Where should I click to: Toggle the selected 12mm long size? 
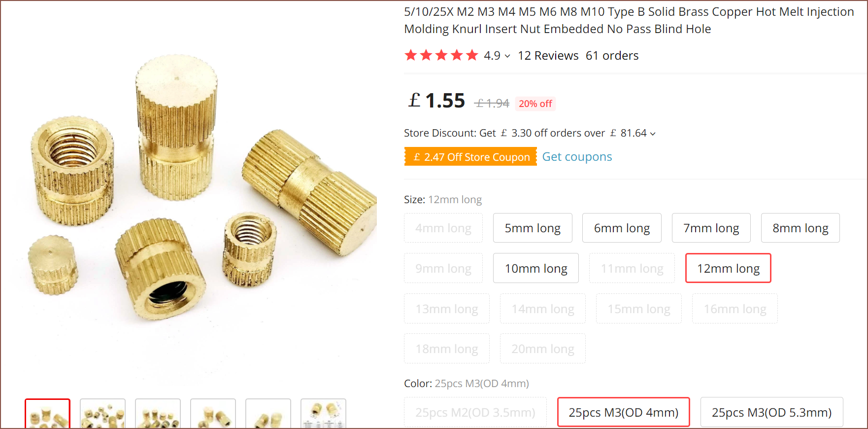(728, 268)
